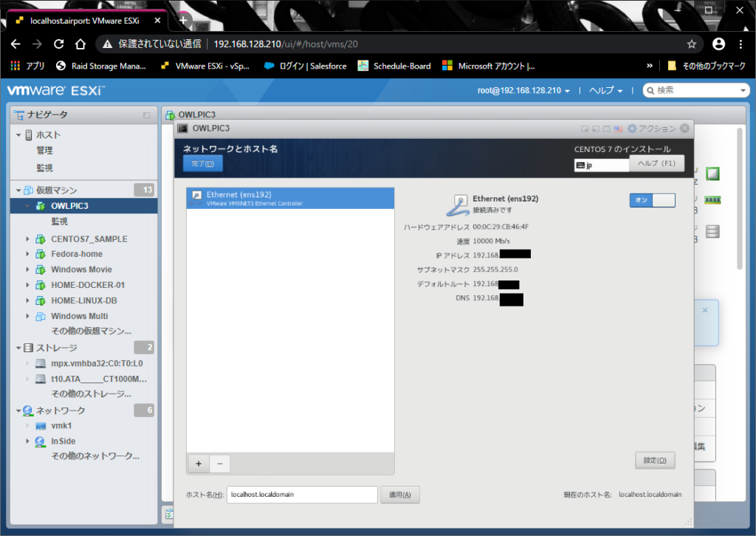756x536 pixels.
Task: Expand the Windows Movie tree node
Action: pyautogui.click(x=27, y=269)
